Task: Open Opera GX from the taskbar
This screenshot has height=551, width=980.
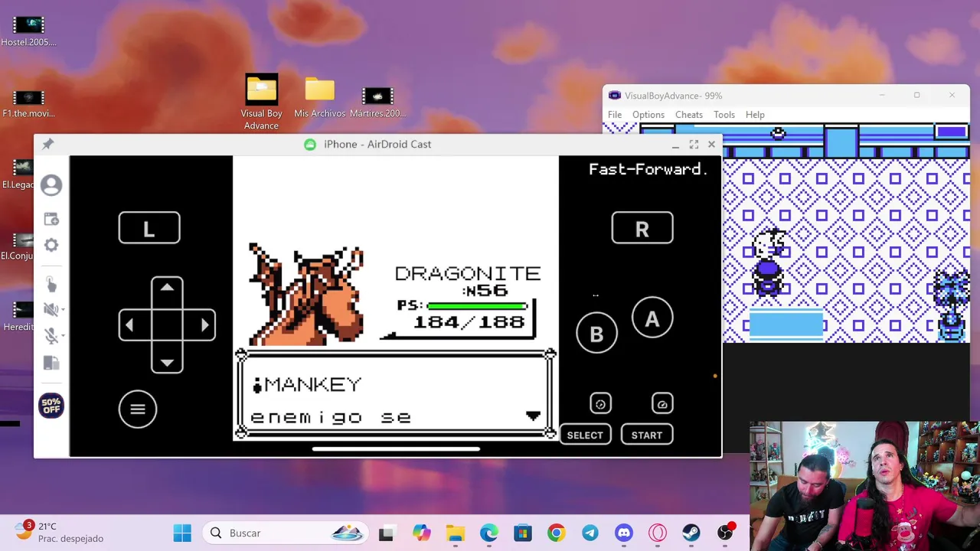Action: tap(658, 533)
